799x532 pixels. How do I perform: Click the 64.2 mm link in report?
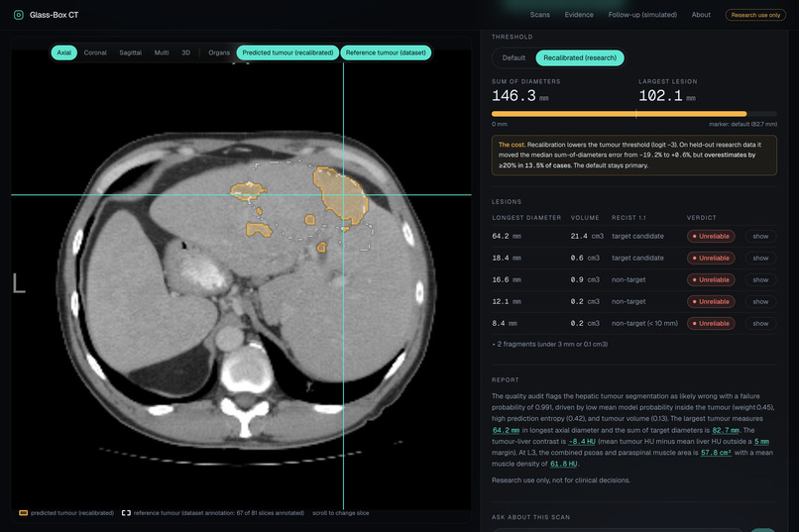(x=506, y=430)
